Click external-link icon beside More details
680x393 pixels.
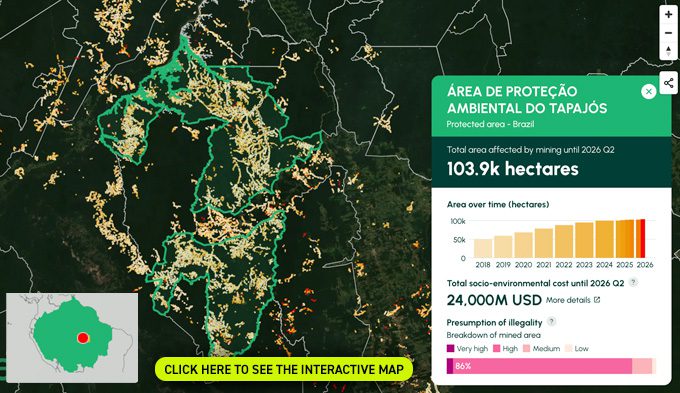tap(597, 300)
